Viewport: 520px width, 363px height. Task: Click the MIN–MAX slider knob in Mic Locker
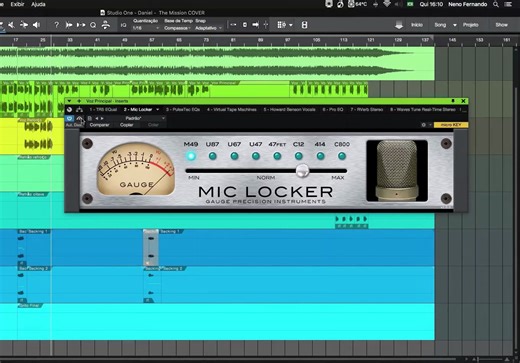(x=302, y=171)
